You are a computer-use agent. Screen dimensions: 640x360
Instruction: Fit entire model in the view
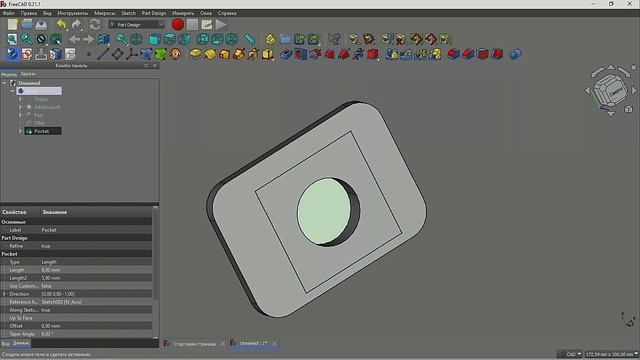point(12,39)
